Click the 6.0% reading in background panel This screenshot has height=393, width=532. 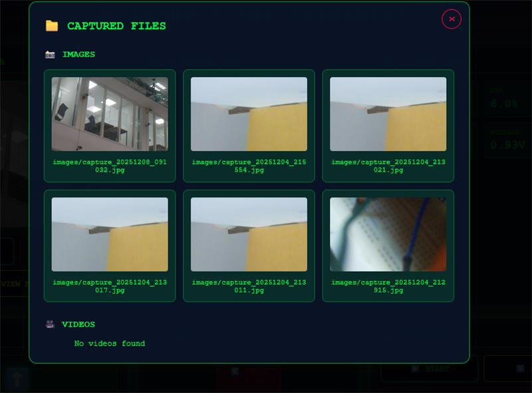pyautogui.click(x=504, y=104)
